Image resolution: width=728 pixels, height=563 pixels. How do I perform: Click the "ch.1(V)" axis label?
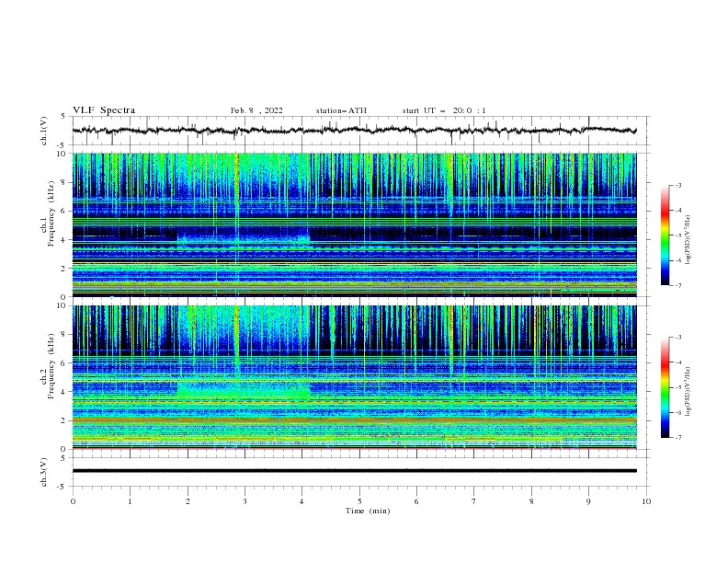44,131
